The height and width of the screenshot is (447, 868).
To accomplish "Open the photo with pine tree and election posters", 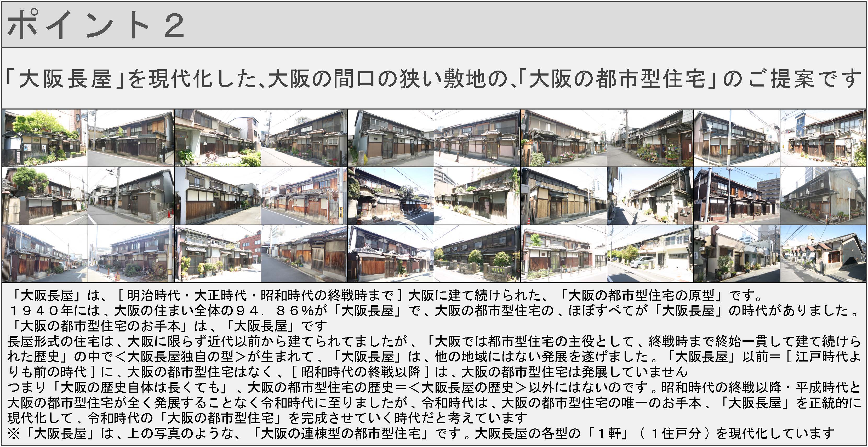I will pyautogui.click(x=44, y=138).
